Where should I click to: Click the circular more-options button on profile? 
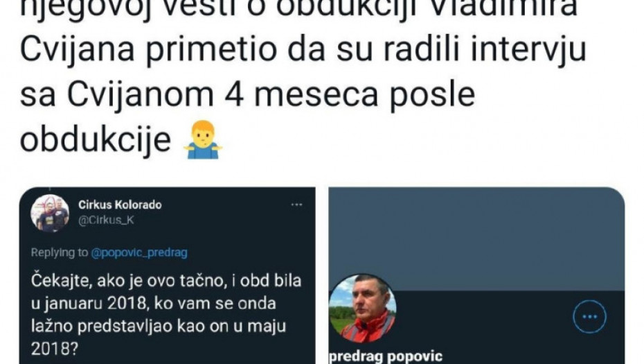tap(590, 316)
